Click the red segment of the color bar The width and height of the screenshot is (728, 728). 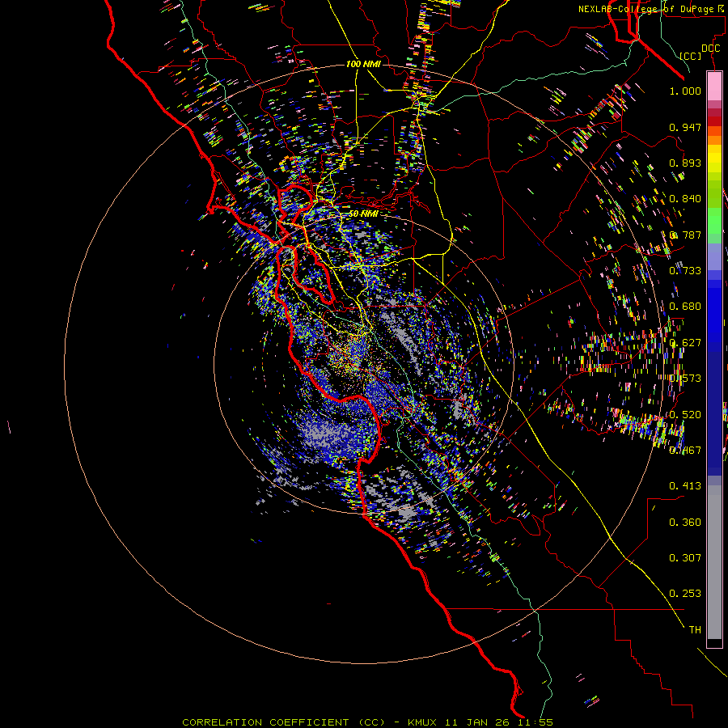tap(714, 121)
